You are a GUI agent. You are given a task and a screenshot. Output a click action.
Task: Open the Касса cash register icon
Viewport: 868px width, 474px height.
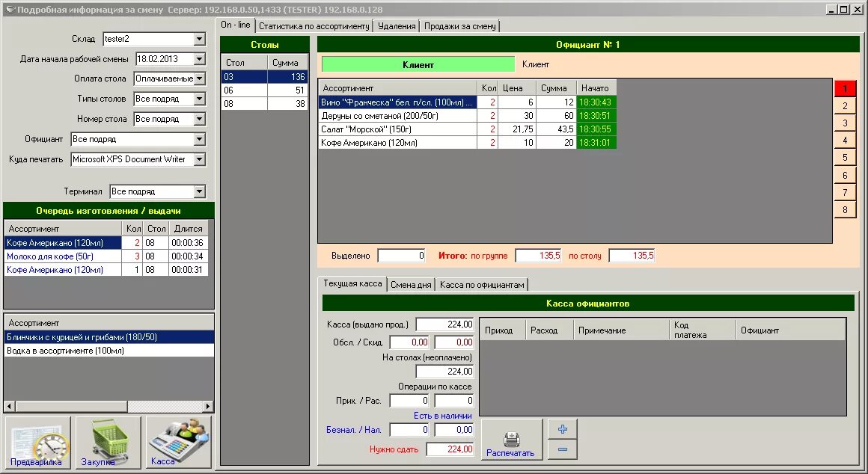click(x=179, y=443)
